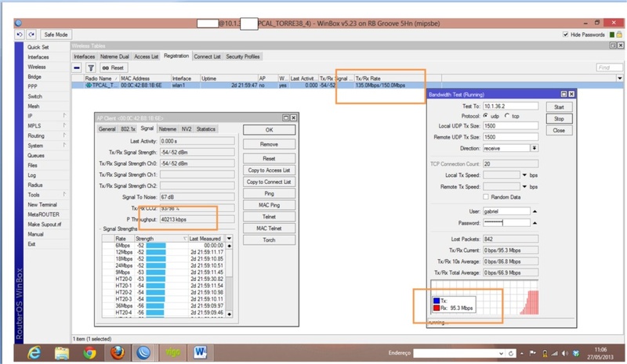Viewport: 627px width, 364px height.
Task: Open the Nstreme Dual tab
Action: click(x=114, y=56)
